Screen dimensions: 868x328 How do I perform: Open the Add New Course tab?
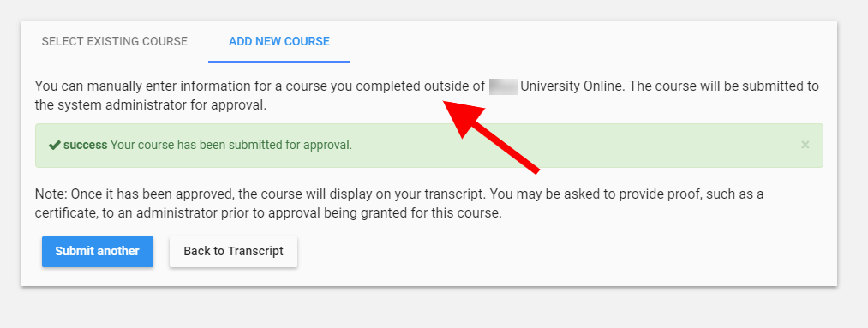coord(279,41)
